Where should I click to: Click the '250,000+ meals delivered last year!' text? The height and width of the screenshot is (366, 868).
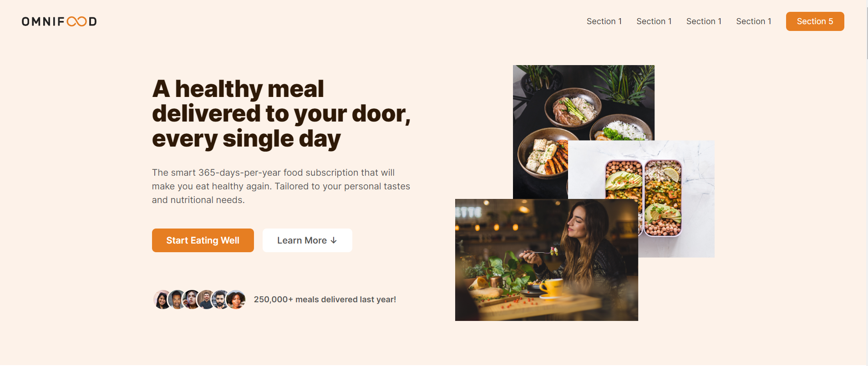coord(325,300)
